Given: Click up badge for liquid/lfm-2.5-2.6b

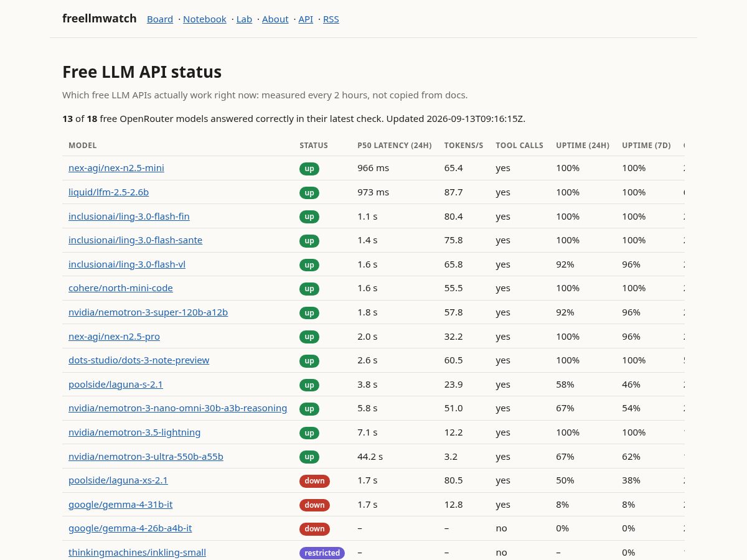Looking at the screenshot, I should click(x=309, y=193).
